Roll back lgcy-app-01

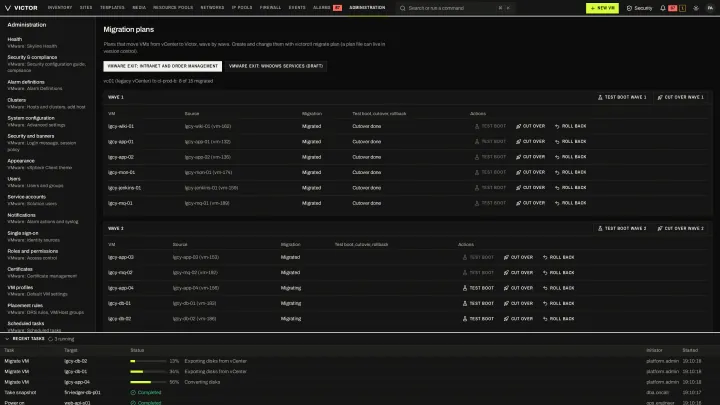(570, 141)
